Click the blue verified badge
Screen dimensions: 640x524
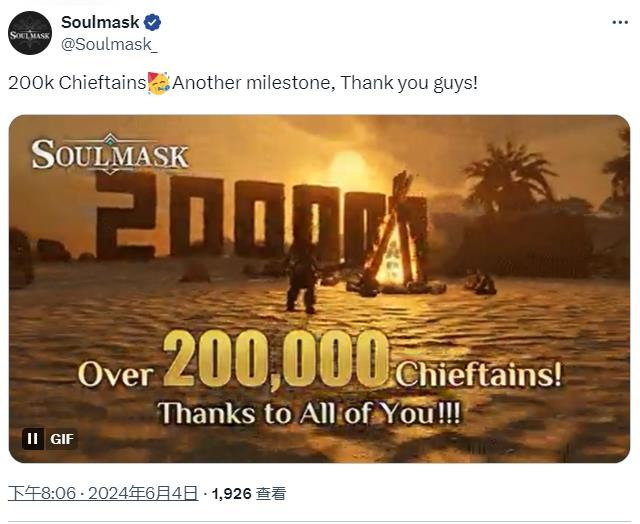pos(152,22)
